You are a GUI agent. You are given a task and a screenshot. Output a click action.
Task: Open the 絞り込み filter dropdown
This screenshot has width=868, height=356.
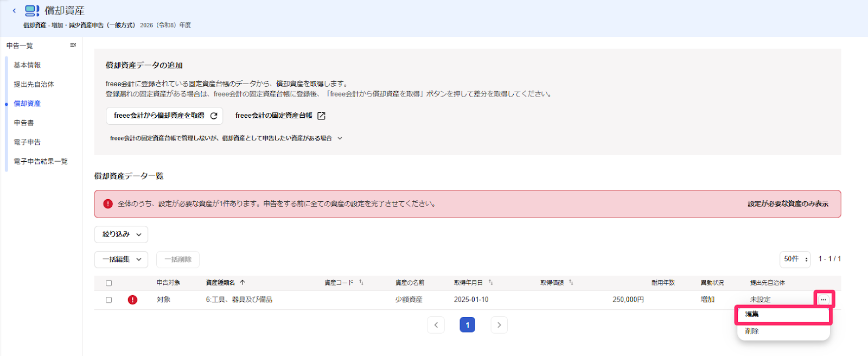coord(121,234)
